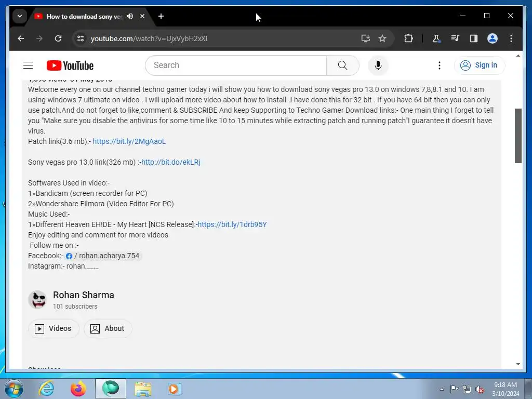Open the Windows Start button

pyautogui.click(x=14, y=389)
